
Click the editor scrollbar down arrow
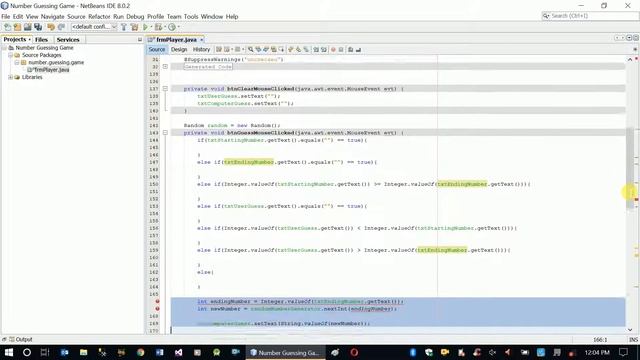point(630,329)
